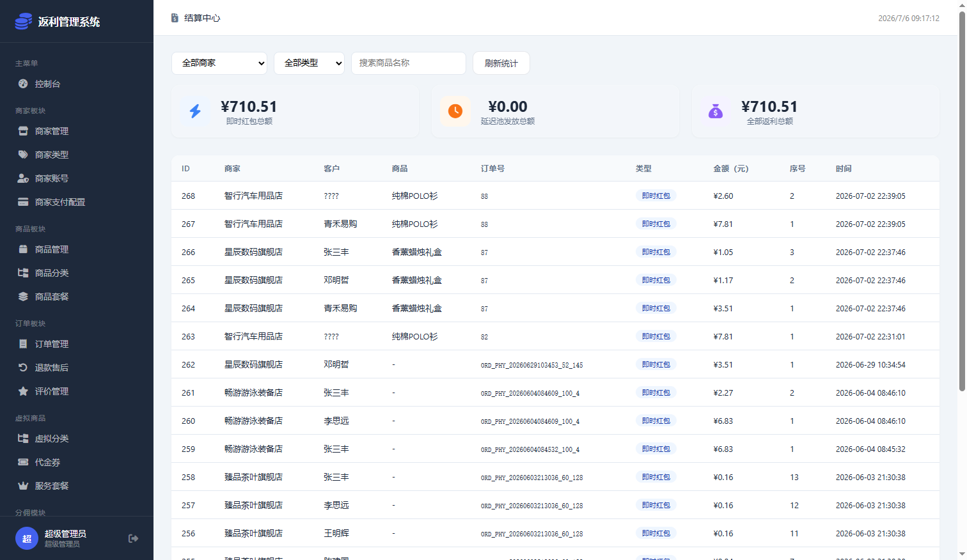Image resolution: width=967 pixels, height=560 pixels.
Task: Click 王明辉 in row 256
Action: coord(336,533)
